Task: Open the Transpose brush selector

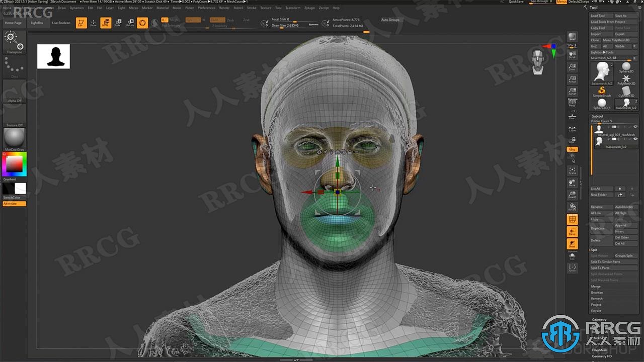Action: [x=14, y=42]
